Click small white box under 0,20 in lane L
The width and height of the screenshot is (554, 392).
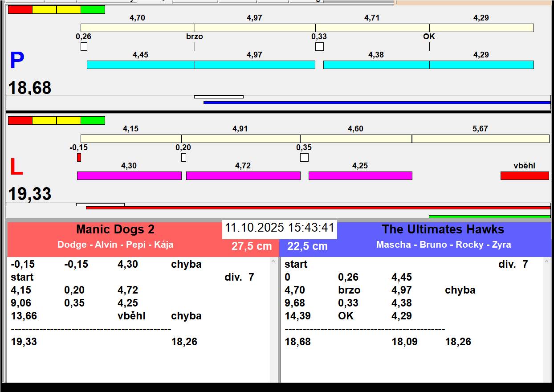click(183, 157)
